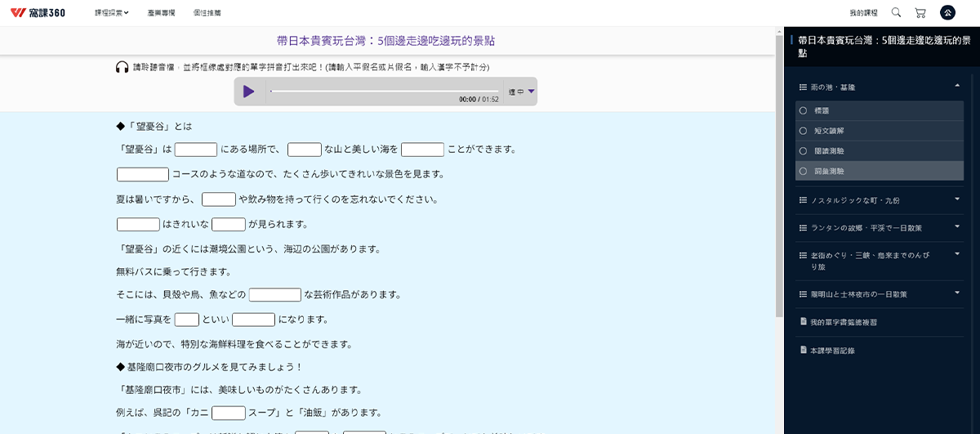Open the playback speed dropdown

(x=521, y=92)
